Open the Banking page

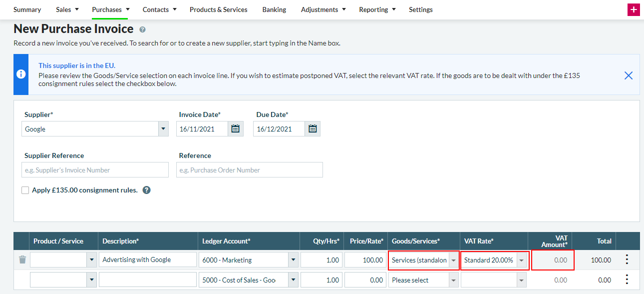point(274,9)
